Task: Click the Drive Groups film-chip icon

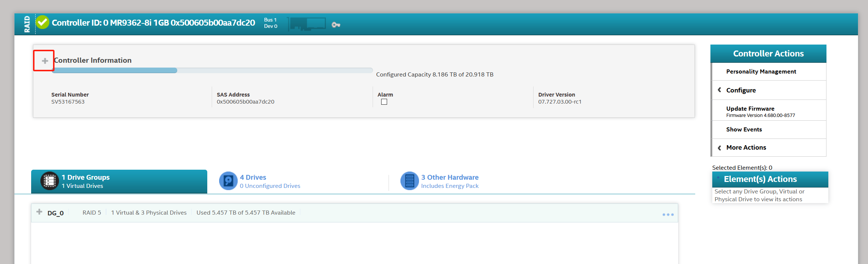Action: click(49, 181)
